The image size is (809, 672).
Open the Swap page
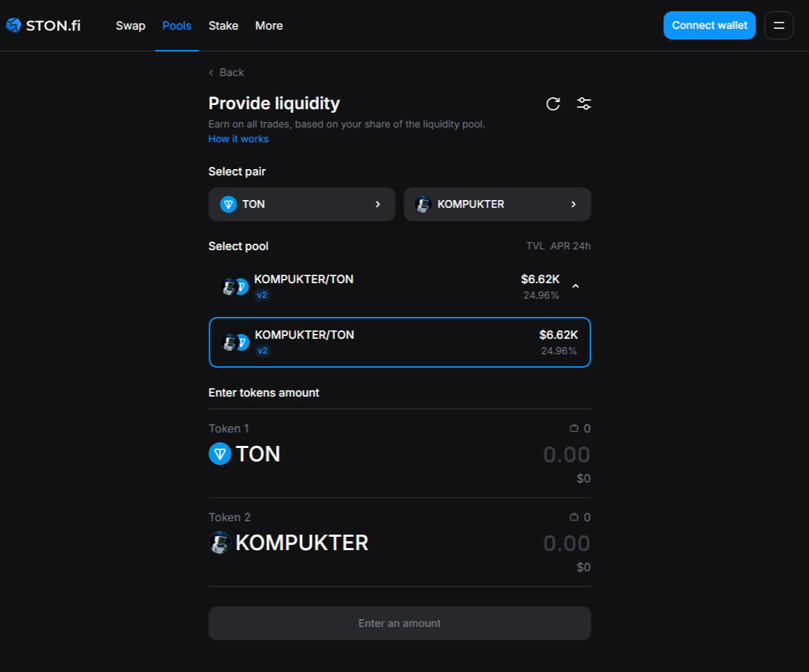coord(130,25)
